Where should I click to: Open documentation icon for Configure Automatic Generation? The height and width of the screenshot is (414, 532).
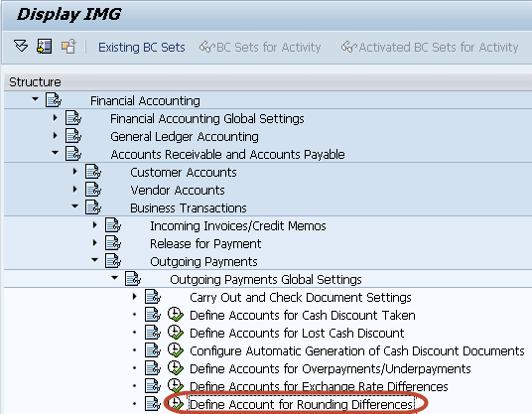click(x=153, y=349)
